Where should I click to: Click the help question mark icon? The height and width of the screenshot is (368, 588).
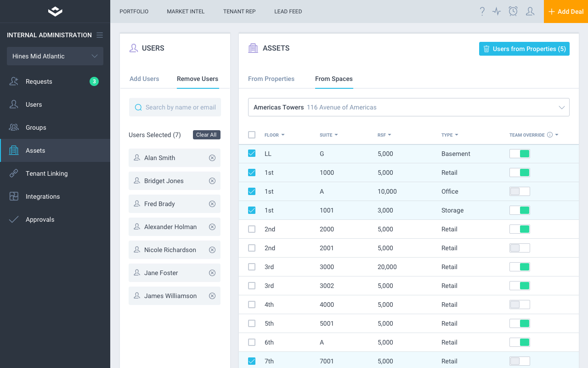pos(482,11)
